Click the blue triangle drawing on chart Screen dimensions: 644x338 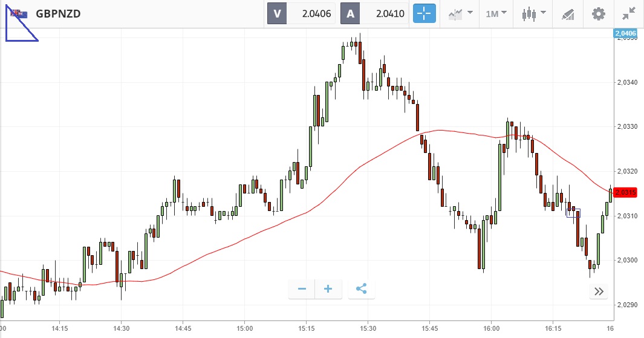pyautogui.click(x=17, y=30)
